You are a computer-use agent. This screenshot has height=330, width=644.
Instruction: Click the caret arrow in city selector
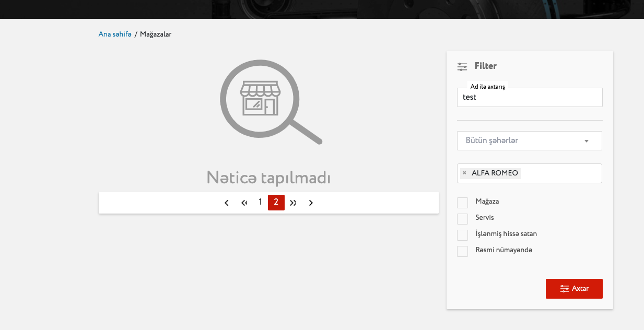click(587, 141)
